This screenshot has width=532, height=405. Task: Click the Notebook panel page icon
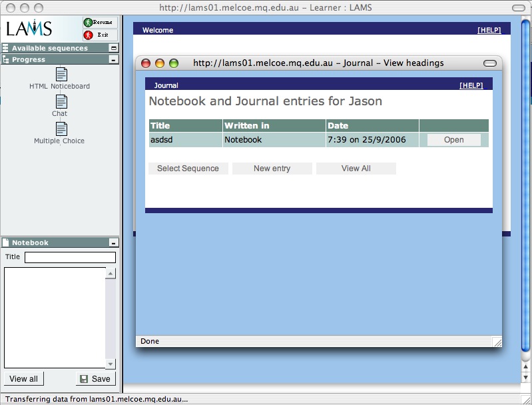click(x=6, y=243)
